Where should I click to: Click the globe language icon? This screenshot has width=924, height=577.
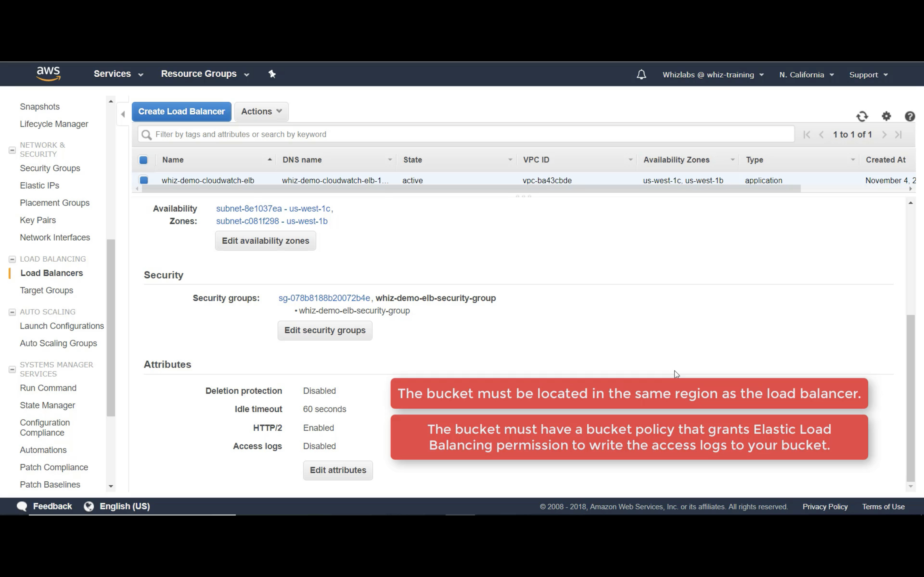(x=89, y=506)
